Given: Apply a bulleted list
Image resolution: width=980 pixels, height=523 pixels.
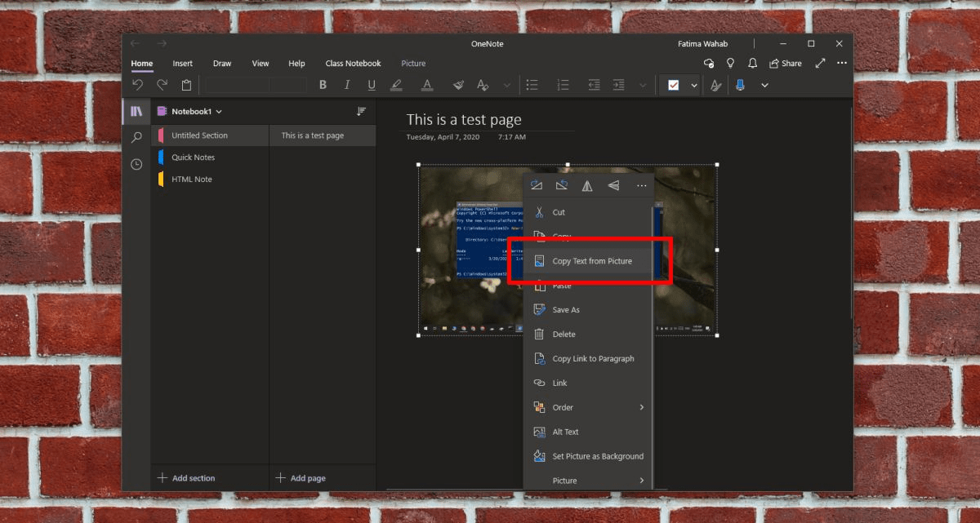Looking at the screenshot, I should (x=532, y=85).
